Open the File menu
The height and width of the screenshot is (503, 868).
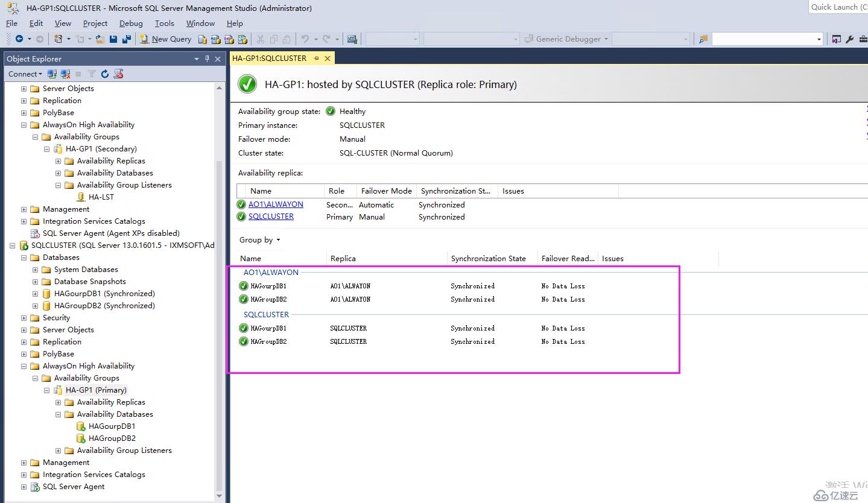point(11,23)
